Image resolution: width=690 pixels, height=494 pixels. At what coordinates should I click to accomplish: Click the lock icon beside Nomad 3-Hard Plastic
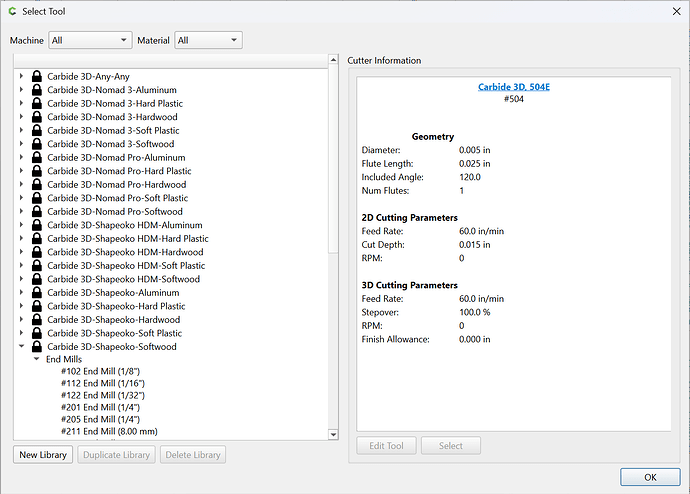[37, 103]
